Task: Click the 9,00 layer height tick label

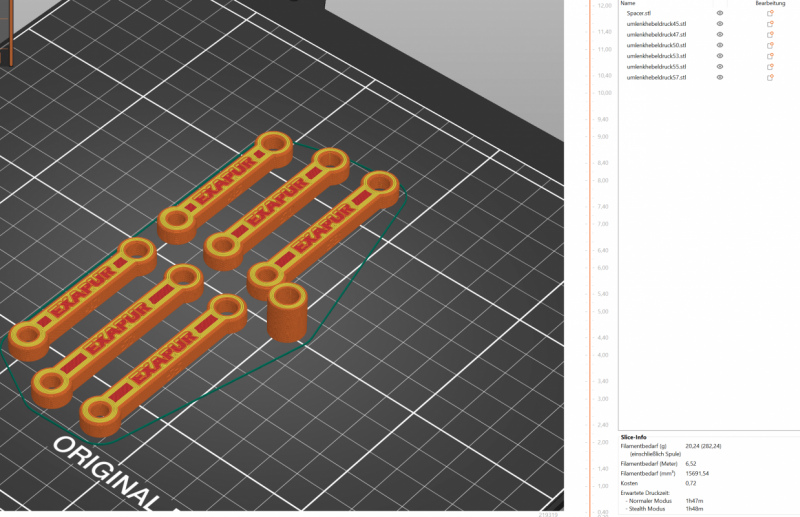Action: [x=603, y=137]
